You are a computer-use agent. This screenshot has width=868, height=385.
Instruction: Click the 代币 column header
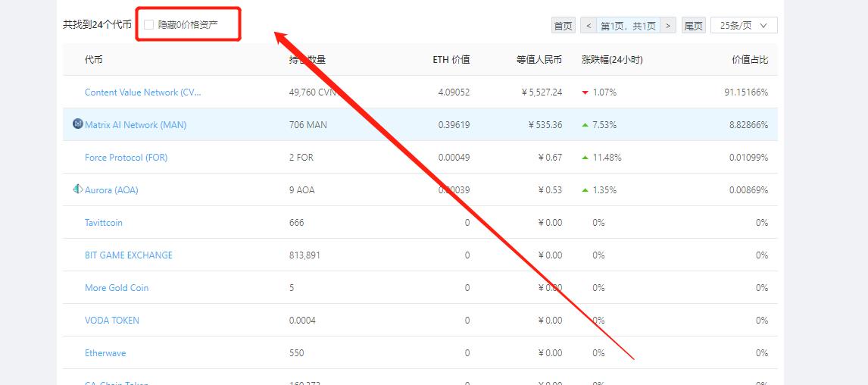(x=94, y=60)
